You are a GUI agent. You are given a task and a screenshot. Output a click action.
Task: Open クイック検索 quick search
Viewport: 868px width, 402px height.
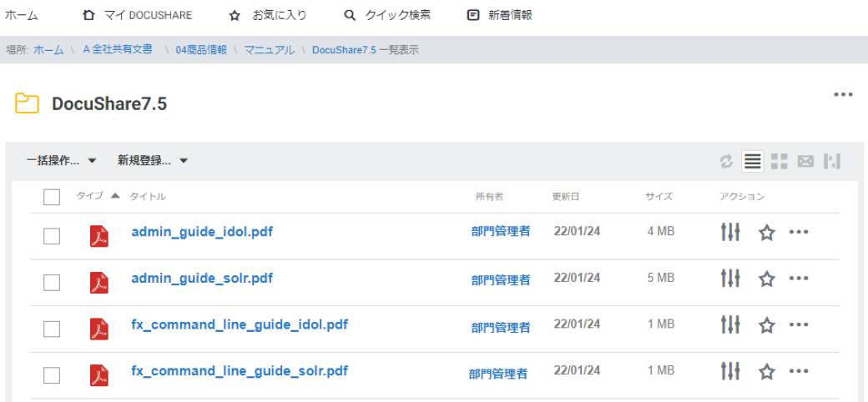coord(387,16)
